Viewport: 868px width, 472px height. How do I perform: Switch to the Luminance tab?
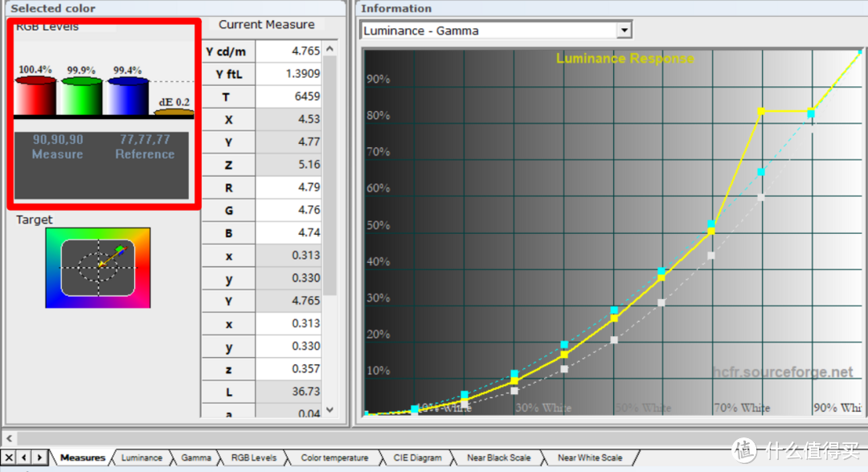[141, 458]
